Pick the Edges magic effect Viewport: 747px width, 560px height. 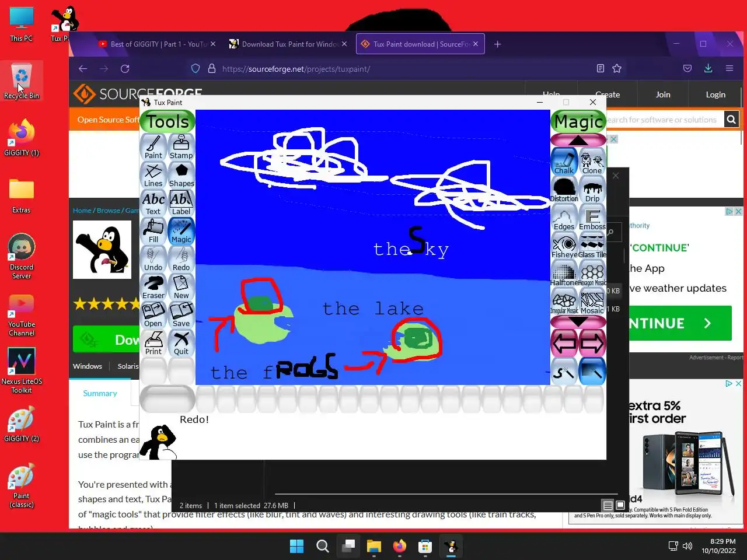pos(564,218)
